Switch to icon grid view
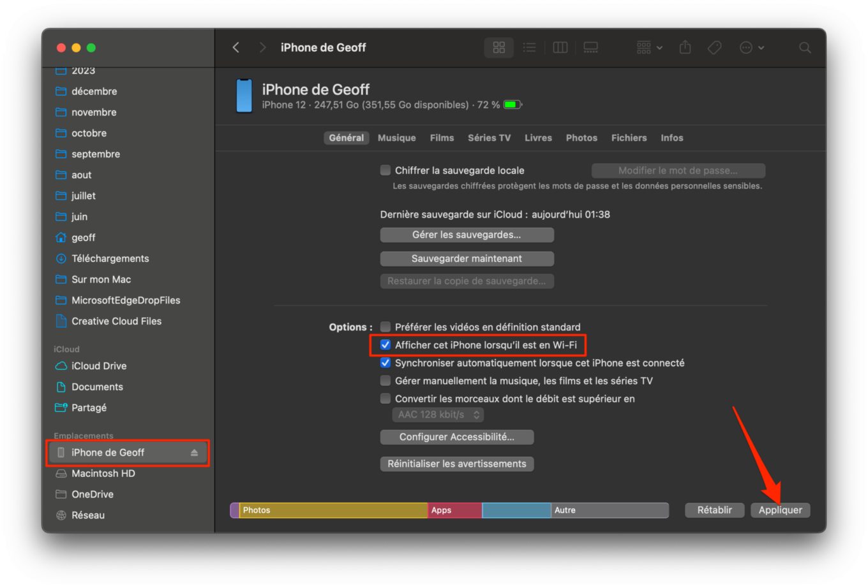Screen dimensions: 868x588 pos(499,47)
